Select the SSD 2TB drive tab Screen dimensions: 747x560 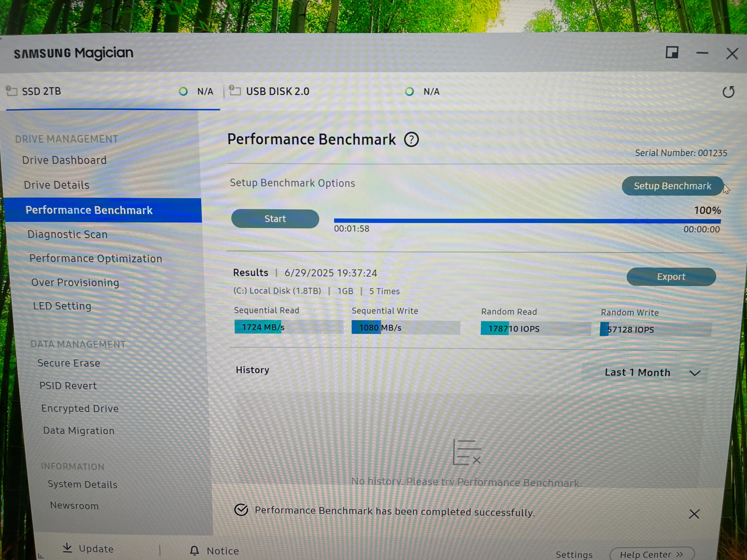tap(113, 92)
